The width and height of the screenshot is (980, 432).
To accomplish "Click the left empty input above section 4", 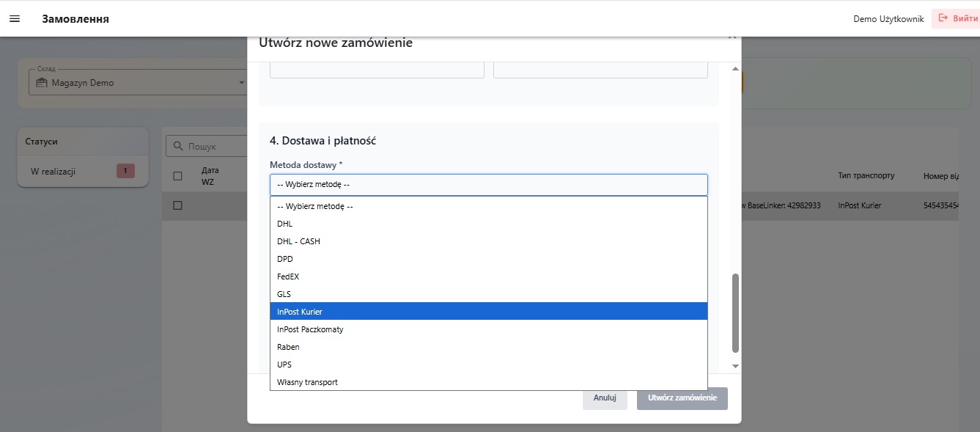I will [x=377, y=70].
